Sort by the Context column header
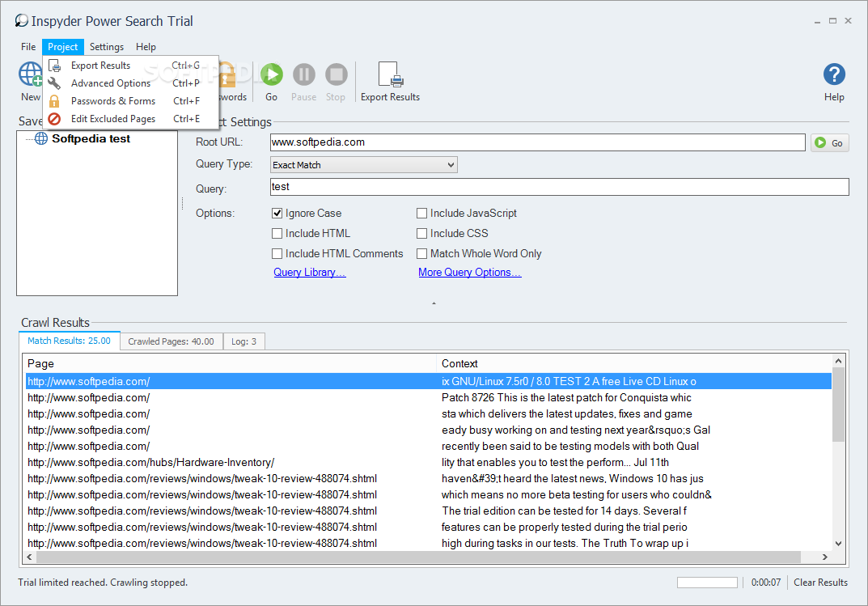This screenshot has height=606, width=868. [x=634, y=363]
